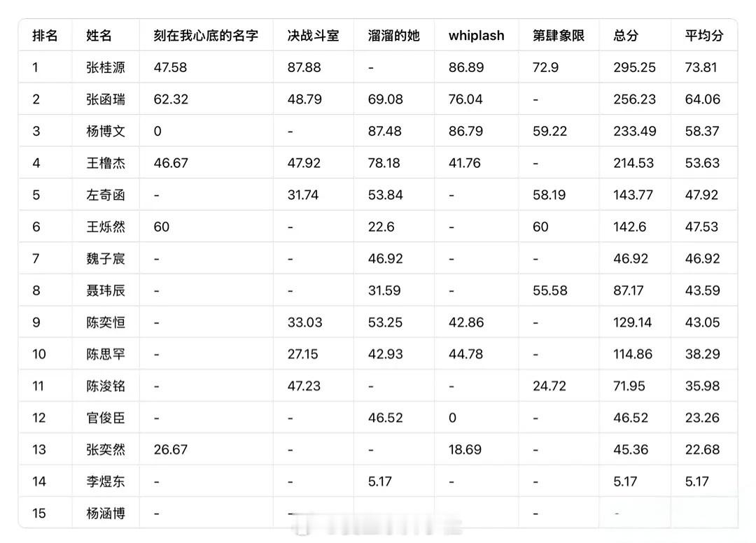Viewport: 756px width, 543px height.
Task: Select the name 陈奕恒
Action: coord(106,323)
